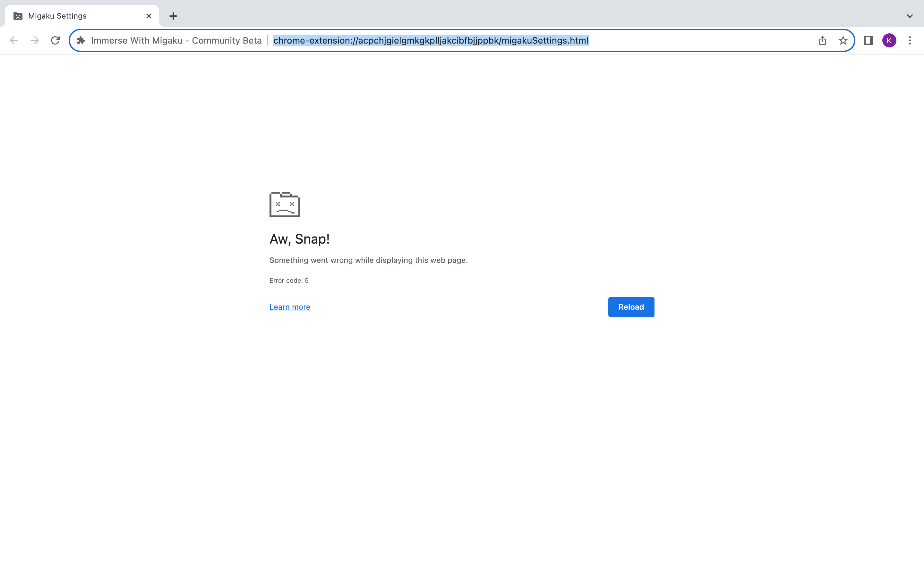Toggle the browser side panel icon

[x=868, y=40]
